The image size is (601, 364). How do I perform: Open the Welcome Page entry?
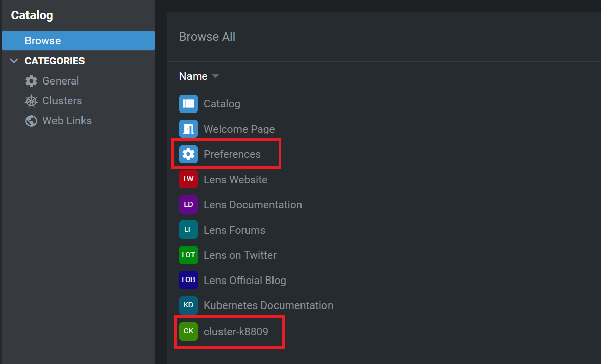pyautogui.click(x=239, y=129)
